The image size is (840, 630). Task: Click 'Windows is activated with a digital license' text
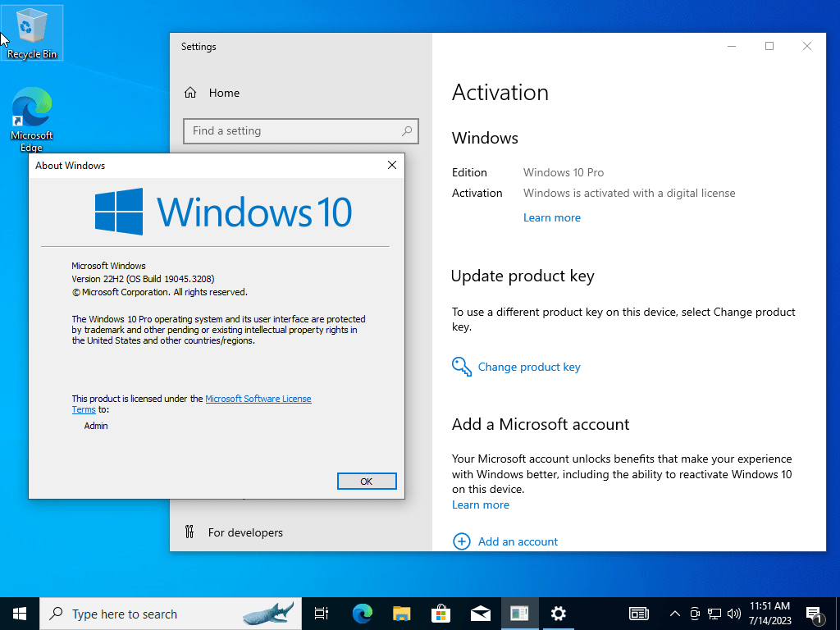coord(629,193)
